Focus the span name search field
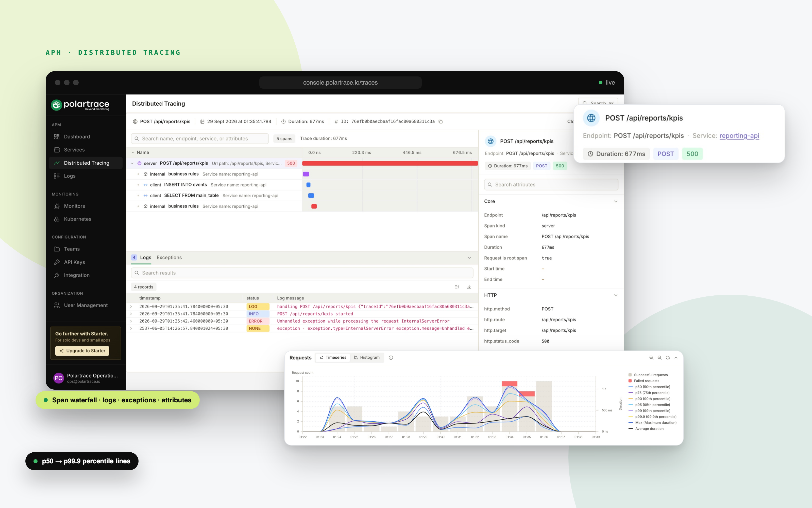This screenshot has width=812, height=508. 200,138
